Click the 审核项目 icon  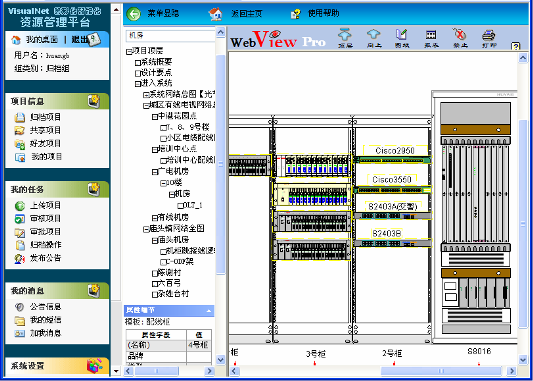click(20, 219)
